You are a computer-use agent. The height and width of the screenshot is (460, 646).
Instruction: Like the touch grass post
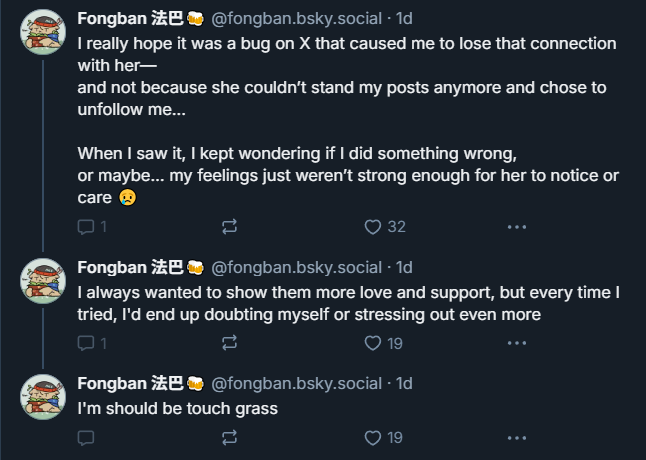click(373, 437)
